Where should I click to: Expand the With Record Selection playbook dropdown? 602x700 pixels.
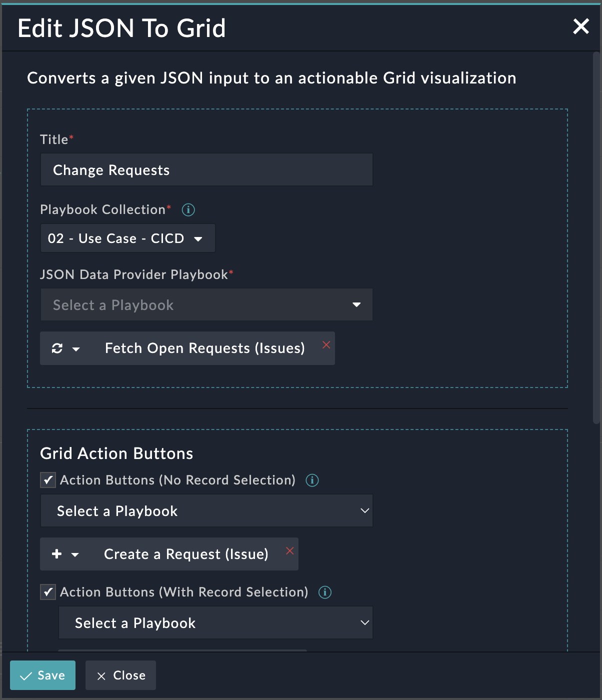point(215,623)
